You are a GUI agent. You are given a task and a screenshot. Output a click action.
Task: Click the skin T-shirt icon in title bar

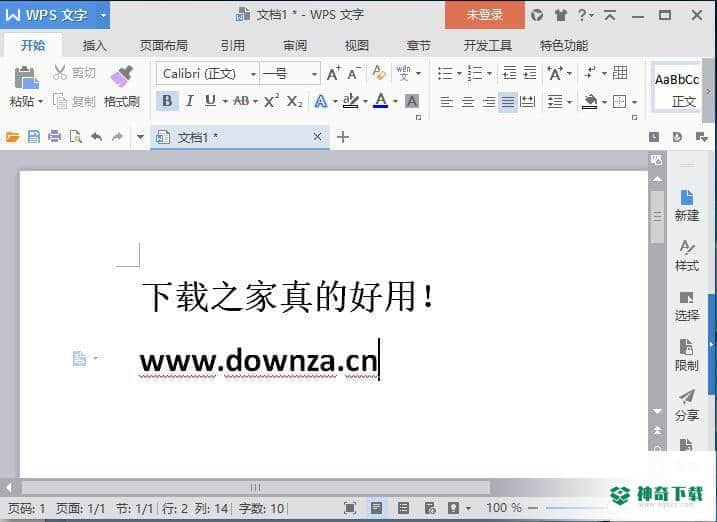point(561,16)
